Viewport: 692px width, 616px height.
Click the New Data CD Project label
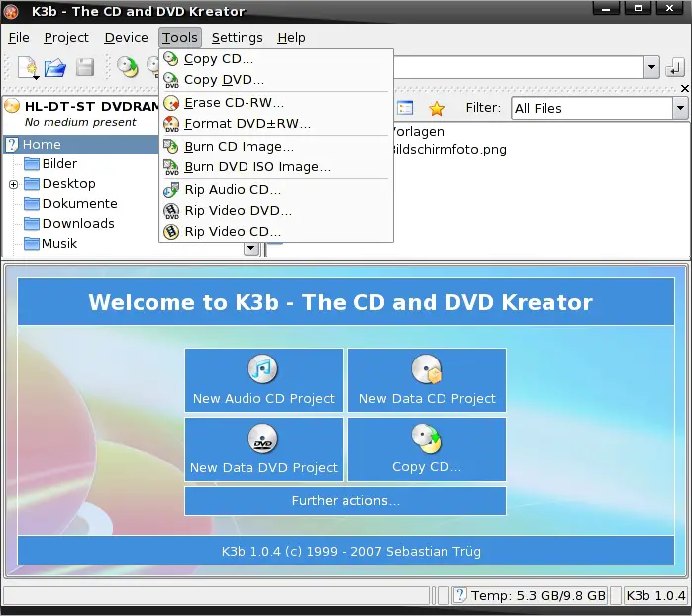pos(428,399)
